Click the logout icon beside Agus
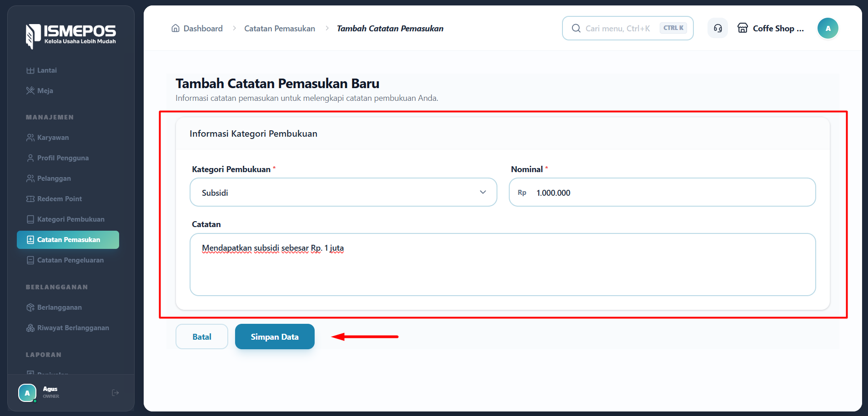Screen dimensions: 868x416 (115, 393)
